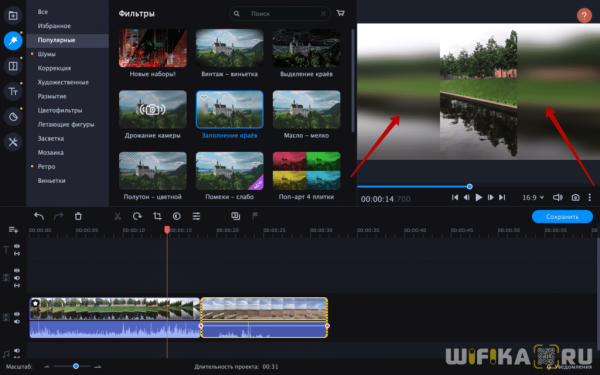The image size is (600, 375).
Task: Click the Сохранить button
Action: [562, 217]
